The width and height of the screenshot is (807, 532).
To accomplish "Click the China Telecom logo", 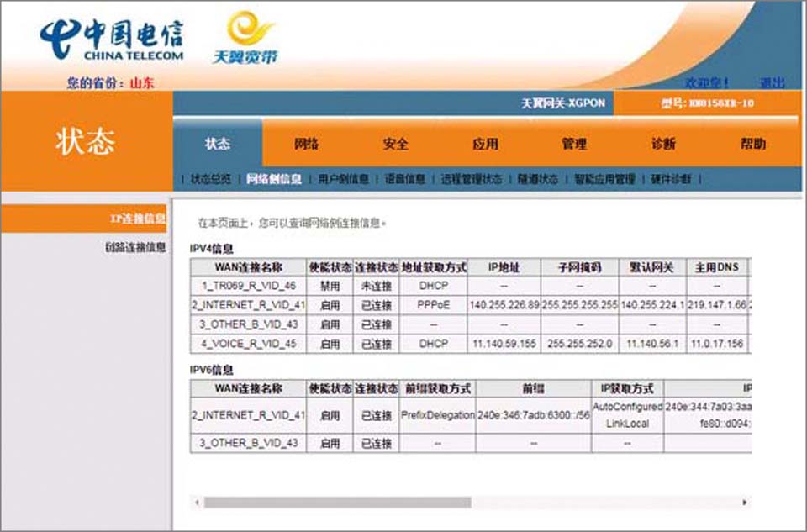I will [x=111, y=40].
